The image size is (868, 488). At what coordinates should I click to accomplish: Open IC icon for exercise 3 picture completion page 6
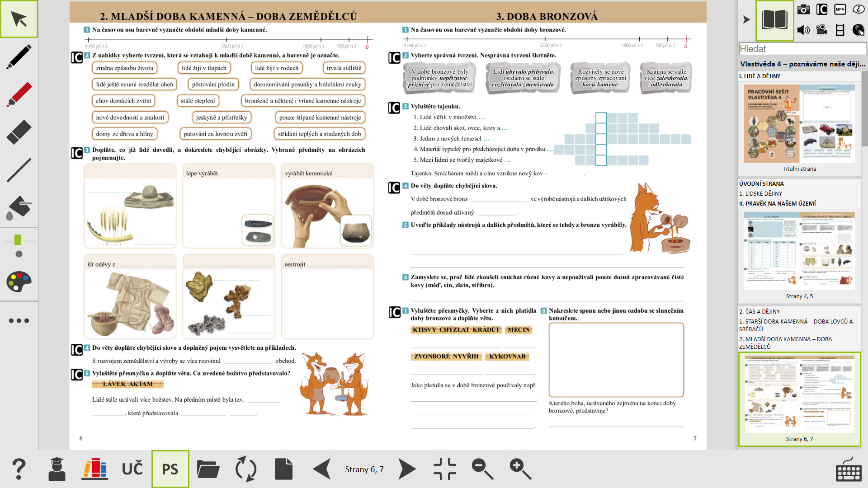tap(77, 153)
